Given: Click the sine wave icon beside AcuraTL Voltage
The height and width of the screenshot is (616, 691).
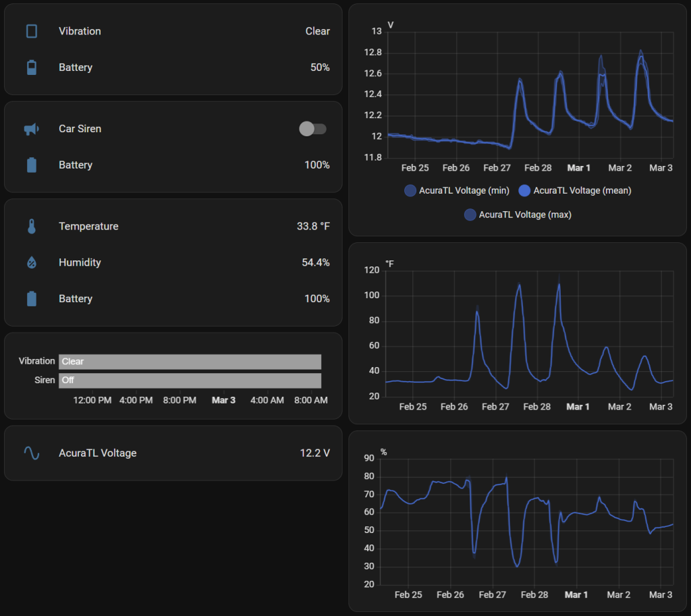Looking at the screenshot, I should [31, 453].
